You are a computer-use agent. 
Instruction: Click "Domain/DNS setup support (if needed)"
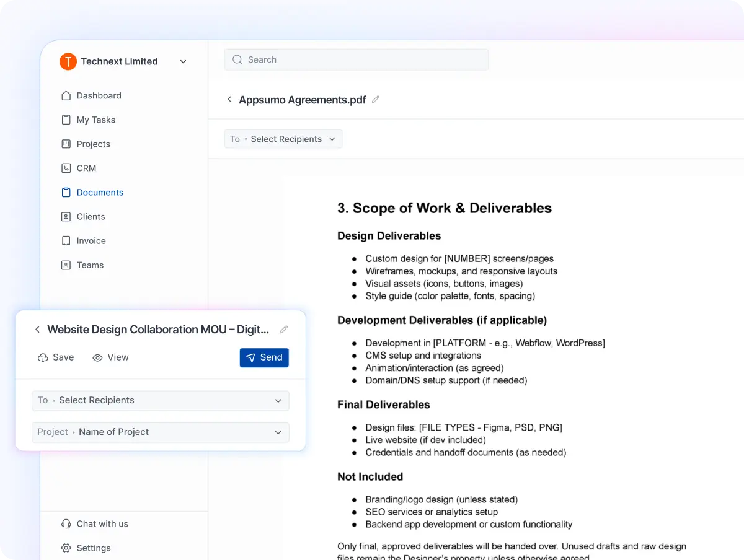coord(446,380)
